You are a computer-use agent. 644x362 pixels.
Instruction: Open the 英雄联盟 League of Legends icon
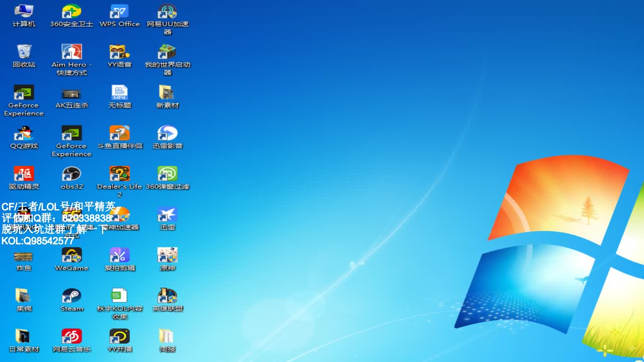pos(168,301)
